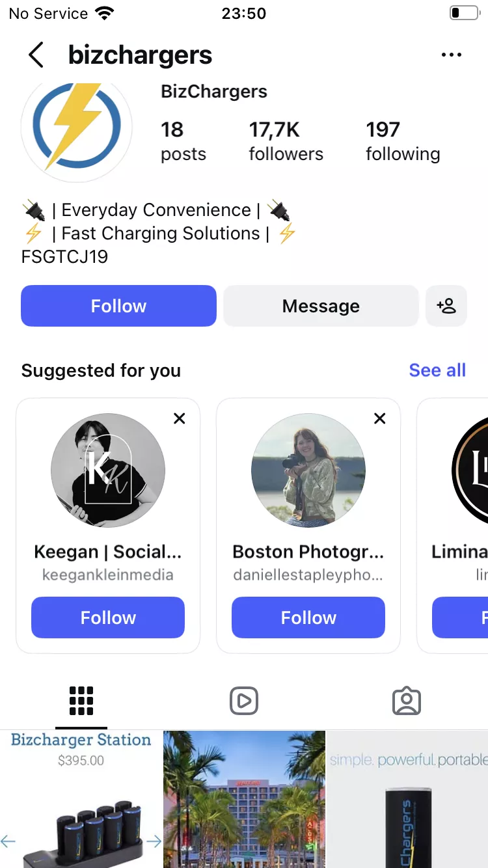Dismiss the Boston Photographer suggestion card

click(x=380, y=418)
